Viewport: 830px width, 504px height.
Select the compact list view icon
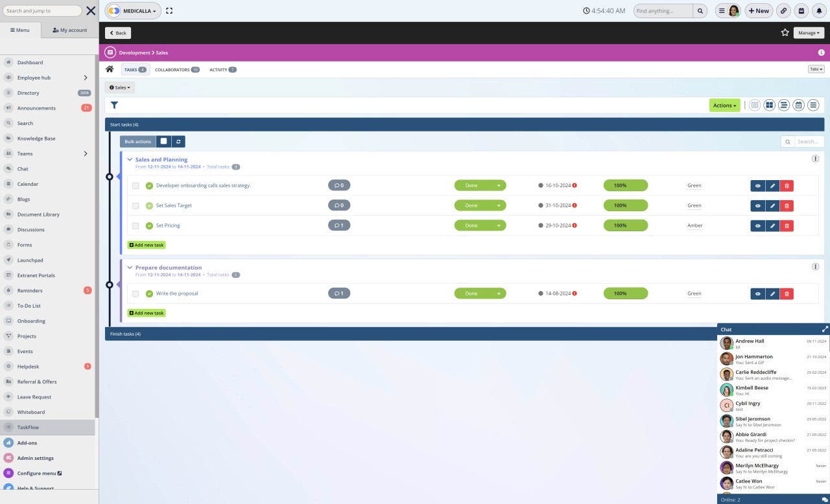click(x=813, y=104)
